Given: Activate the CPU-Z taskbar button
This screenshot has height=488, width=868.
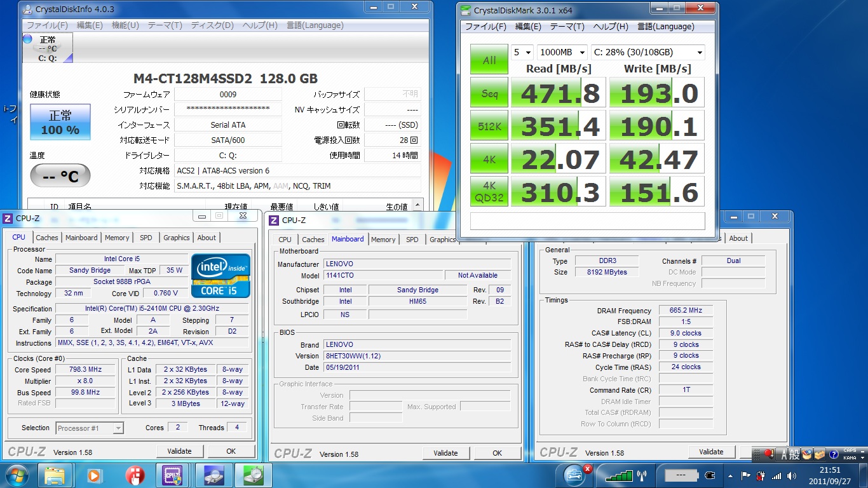Looking at the screenshot, I should 173,475.
